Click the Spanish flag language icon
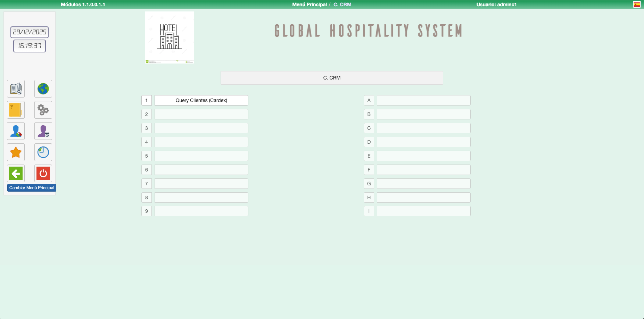Viewport: 644px width, 319px height. point(636,5)
